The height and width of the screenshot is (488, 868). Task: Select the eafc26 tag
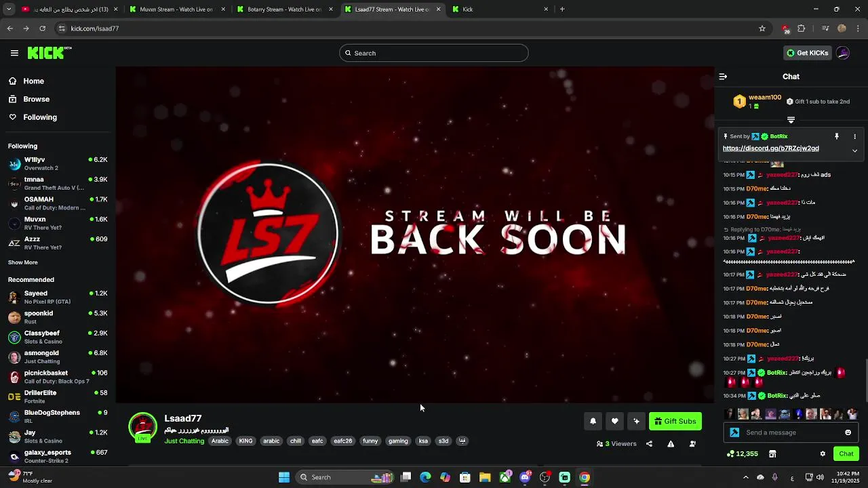pyautogui.click(x=342, y=441)
